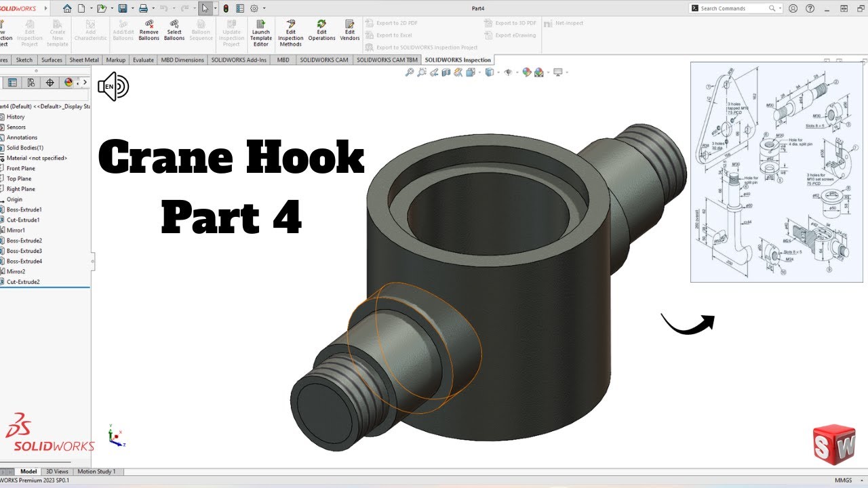868x488 pixels.
Task: Open the Evaluate tab
Action: click(x=143, y=60)
